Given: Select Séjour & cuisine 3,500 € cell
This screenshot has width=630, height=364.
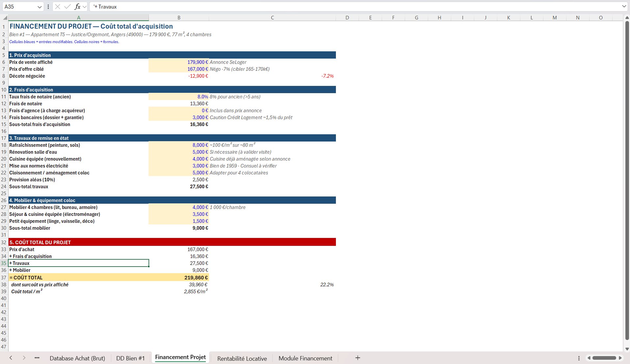Looking at the screenshot, I should click(x=179, y=214).
